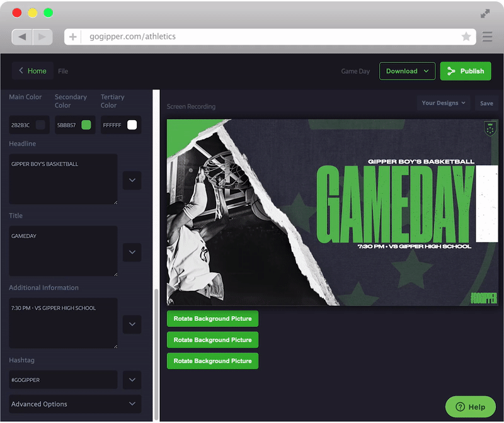Open the secondary green color swatch

point(86,125)
